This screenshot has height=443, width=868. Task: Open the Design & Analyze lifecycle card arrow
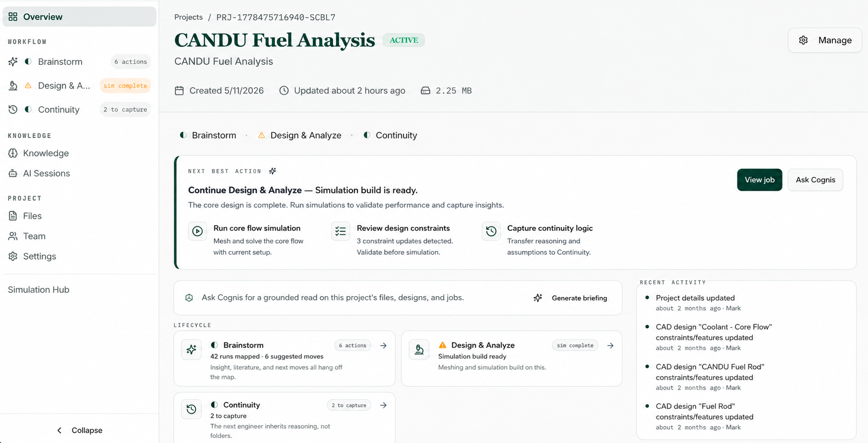610,346
